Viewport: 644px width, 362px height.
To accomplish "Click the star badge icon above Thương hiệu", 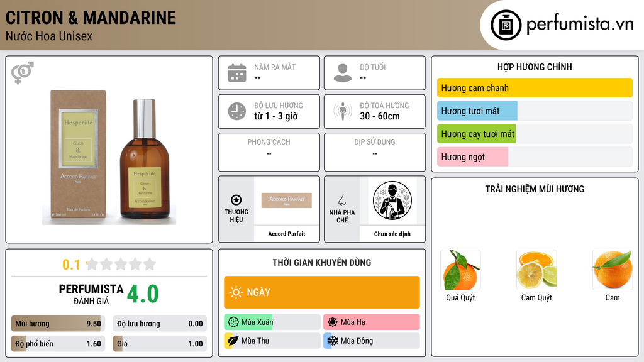I will tap(236, 200).
